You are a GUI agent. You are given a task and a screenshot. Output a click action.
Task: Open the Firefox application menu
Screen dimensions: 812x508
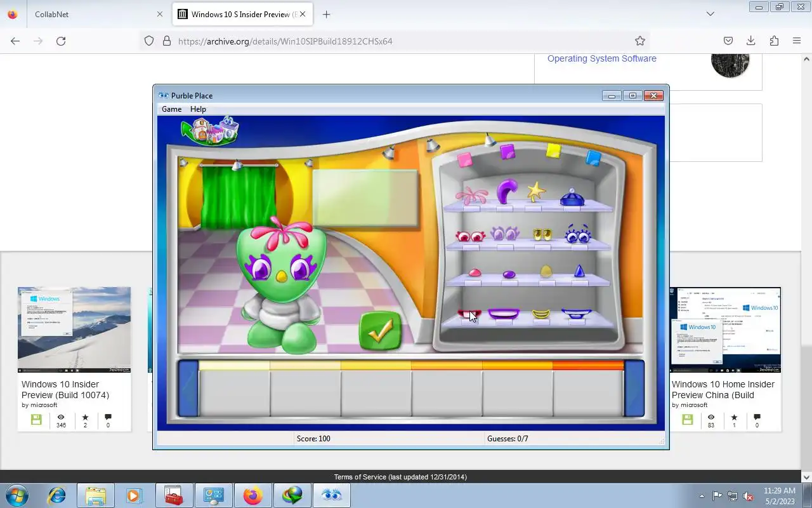[797, 41]
